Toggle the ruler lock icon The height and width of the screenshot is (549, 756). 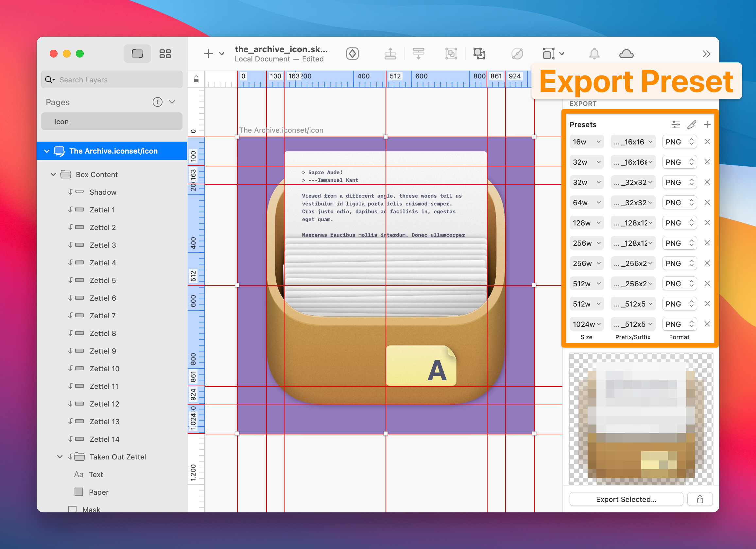point(196,79)
